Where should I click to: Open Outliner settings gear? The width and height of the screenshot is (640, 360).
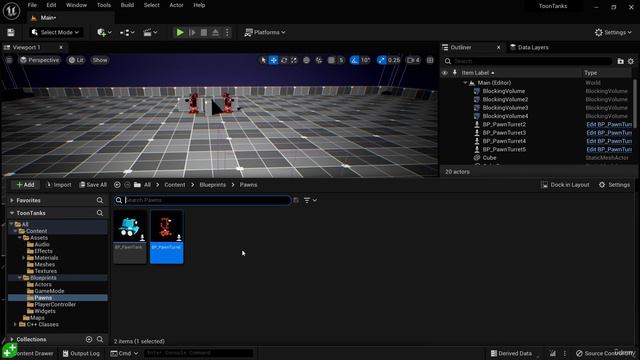[631, 61]
